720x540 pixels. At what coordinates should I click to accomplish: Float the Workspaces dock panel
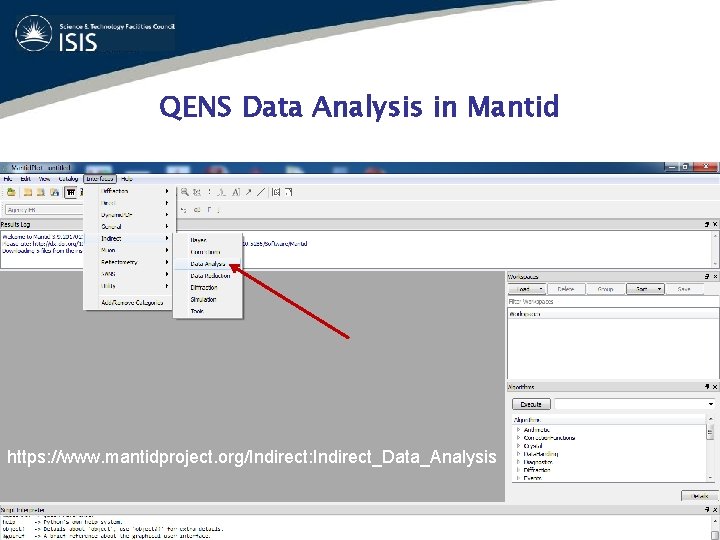(x=707, y=276)
